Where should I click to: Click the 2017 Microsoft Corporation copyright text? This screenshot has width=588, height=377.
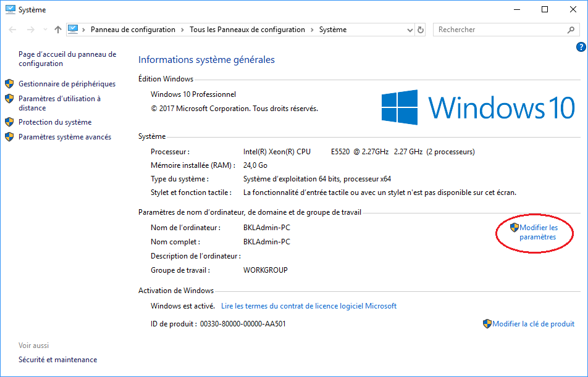pyautogui.click(x=234, y=109)
